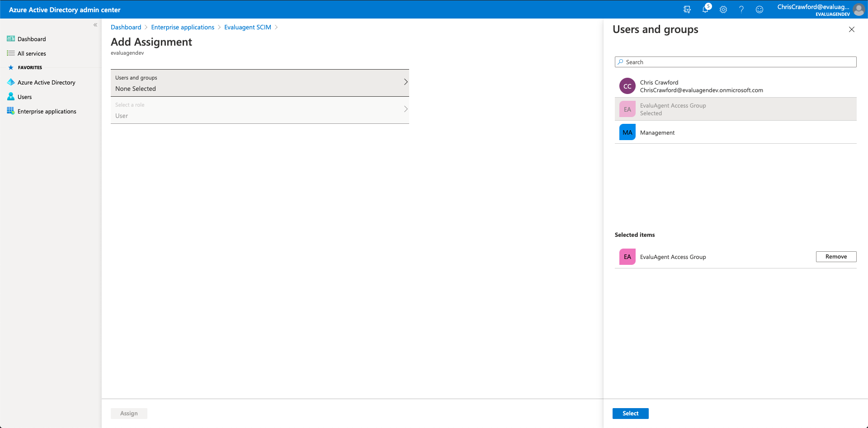
Task: Open Users from the sidebar
Action: [25, 97]
